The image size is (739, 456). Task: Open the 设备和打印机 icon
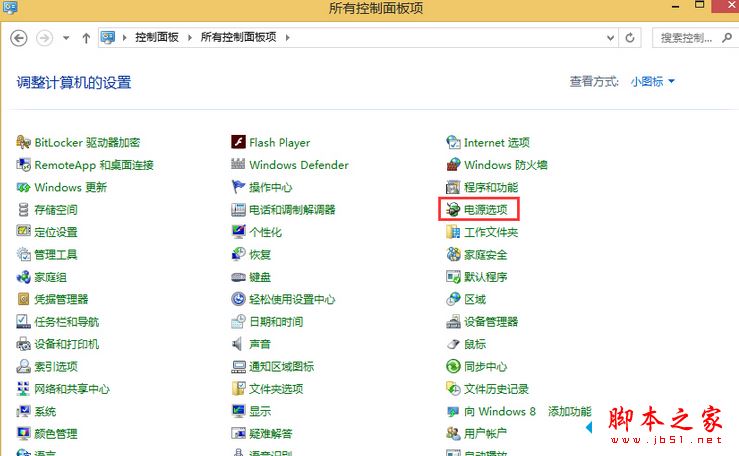(23, 344)
